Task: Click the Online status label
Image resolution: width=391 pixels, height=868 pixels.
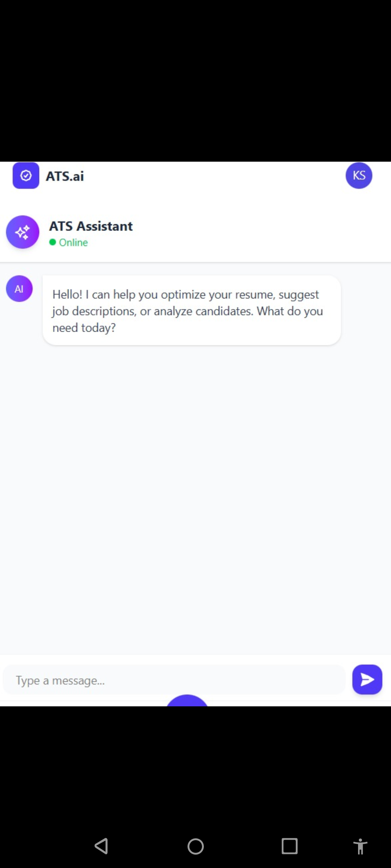Action: pyautogui.click(x=73, y=243)
